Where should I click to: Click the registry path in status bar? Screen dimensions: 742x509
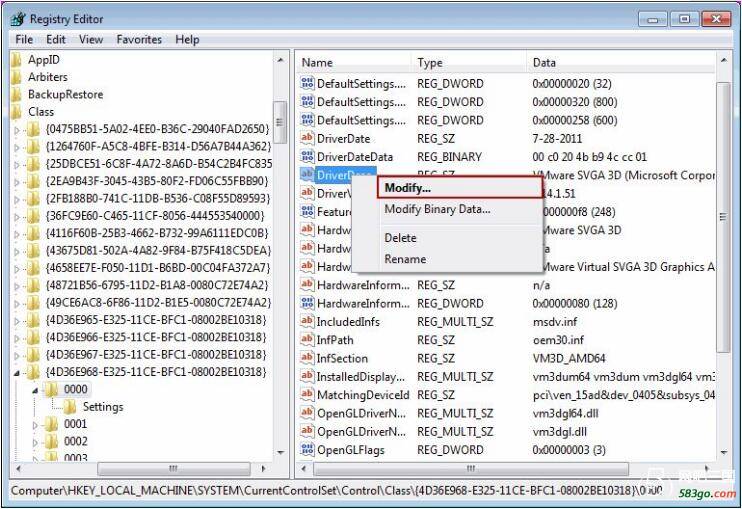[x=336, y=491]
